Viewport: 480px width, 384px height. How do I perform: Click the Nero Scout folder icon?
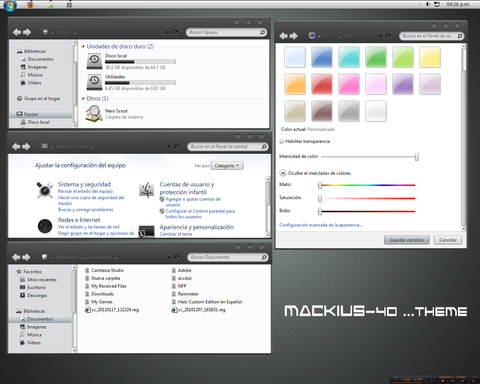click(94, 114)
